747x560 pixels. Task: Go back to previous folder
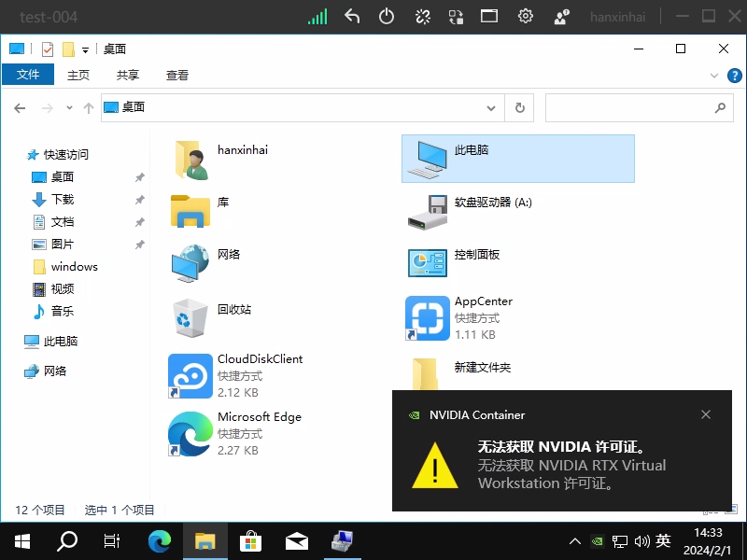(20, 108)
